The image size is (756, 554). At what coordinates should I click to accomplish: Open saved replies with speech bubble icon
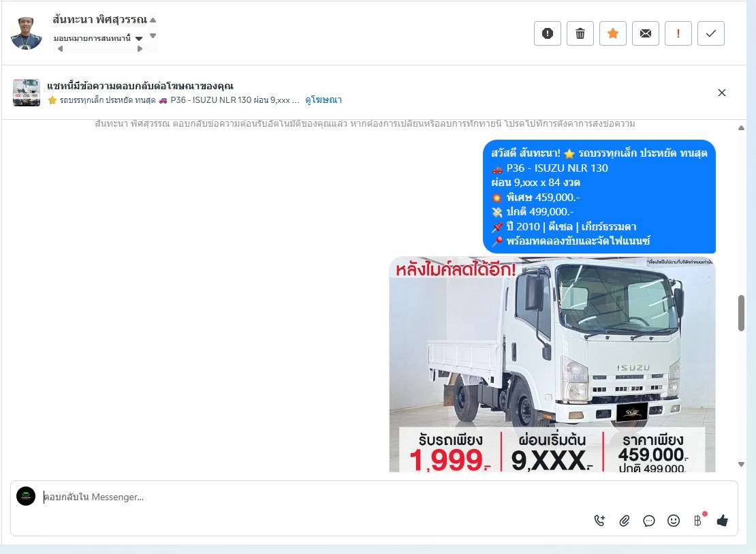[x=649, y=521]
